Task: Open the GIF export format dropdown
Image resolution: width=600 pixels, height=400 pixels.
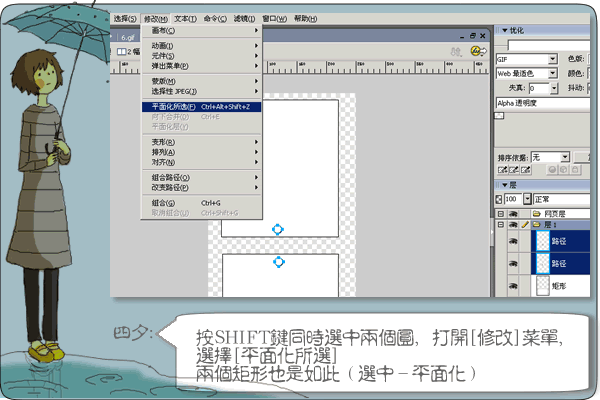Action: (549, 59)
